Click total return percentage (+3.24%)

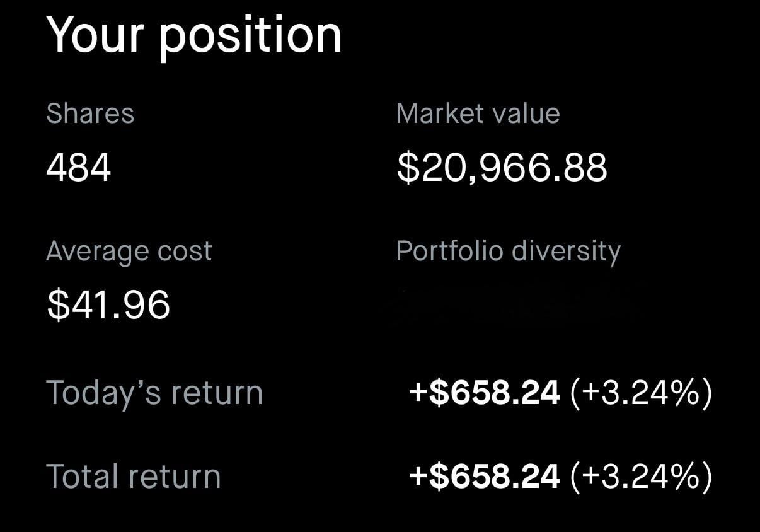(641, 476)
